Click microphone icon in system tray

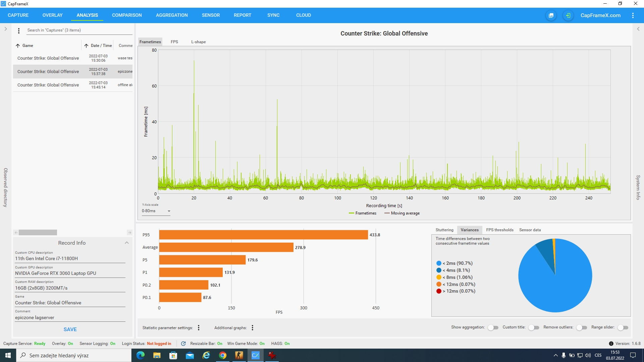[x=564, y=355]
